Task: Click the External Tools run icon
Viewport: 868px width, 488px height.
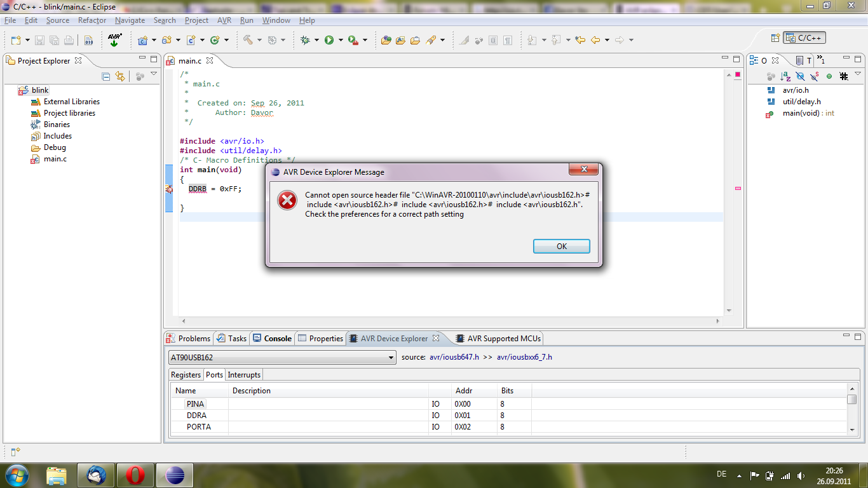Action: pyautogui.click(x=353, y=40)
